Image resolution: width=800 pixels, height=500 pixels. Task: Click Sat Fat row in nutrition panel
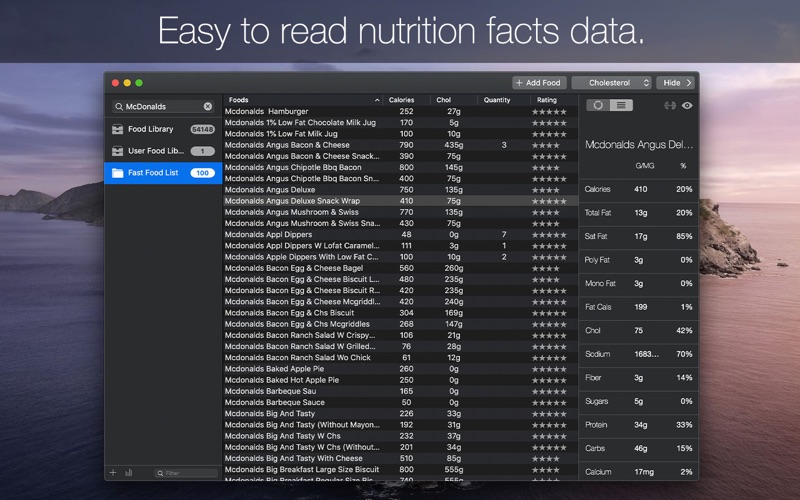(638, 236)
